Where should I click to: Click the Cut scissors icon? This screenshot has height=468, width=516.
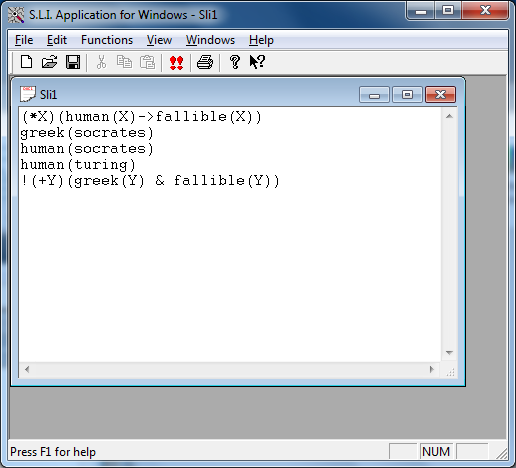tap(101, 62)
